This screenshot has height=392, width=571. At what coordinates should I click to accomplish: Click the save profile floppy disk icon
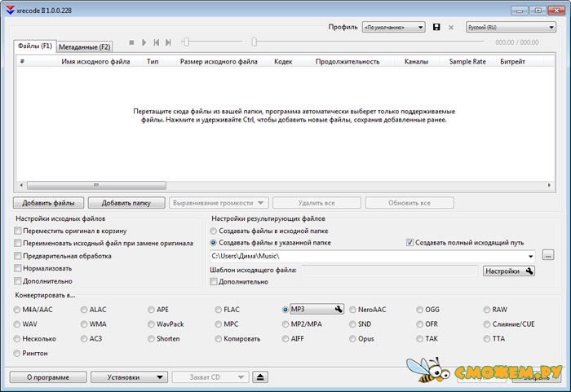[x=436, y=27]
